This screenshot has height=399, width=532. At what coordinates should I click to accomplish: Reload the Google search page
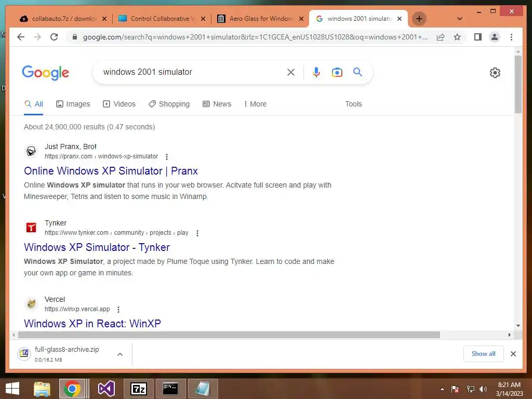click(x=54, y=37)
